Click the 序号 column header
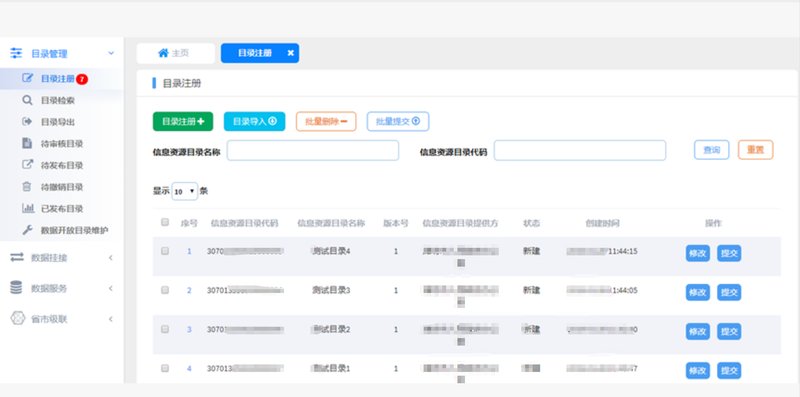Viewport: 800px width, 397px height. tap(189, 223)
